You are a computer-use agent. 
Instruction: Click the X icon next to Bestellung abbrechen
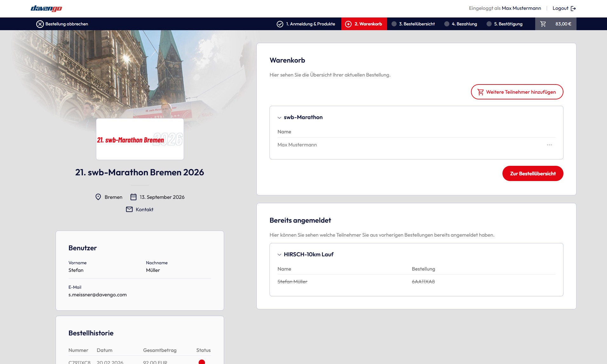(40, 24)
